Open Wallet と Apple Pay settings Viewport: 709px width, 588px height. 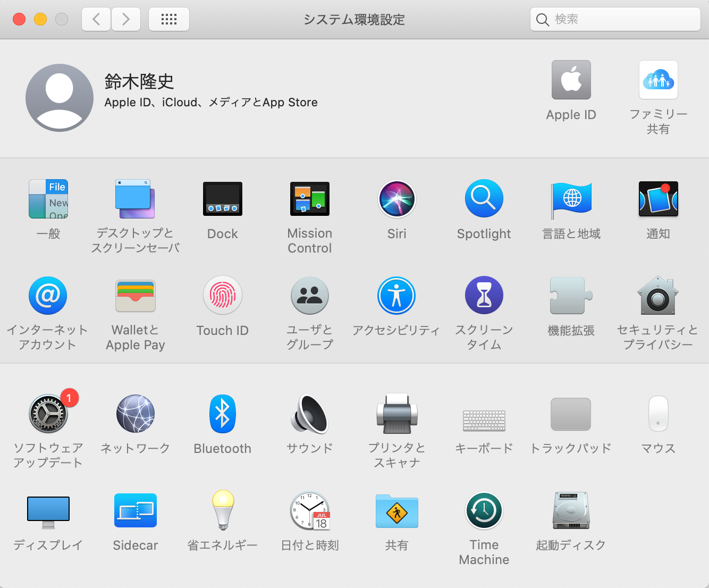(x=135, y=296)
